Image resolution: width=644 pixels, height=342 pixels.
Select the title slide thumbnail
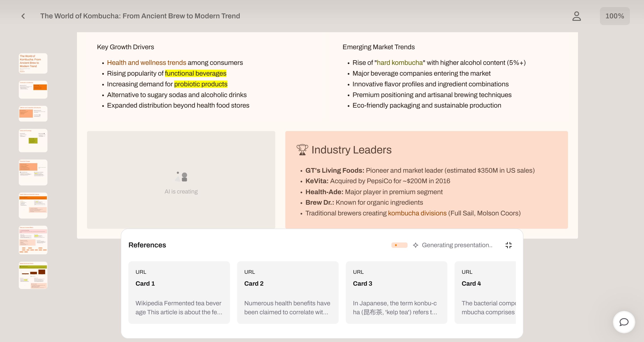coord(33,63)
